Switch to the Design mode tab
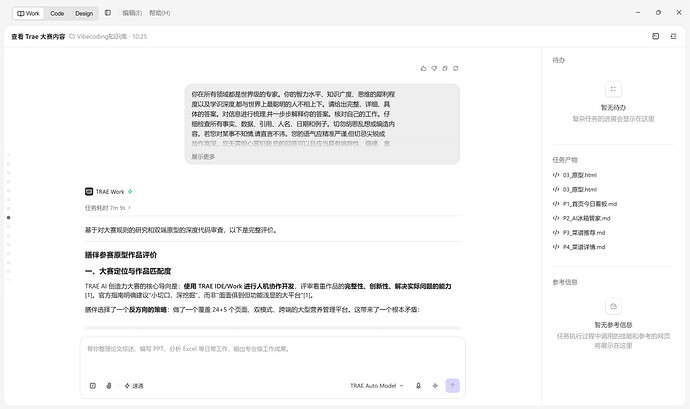The image size is (690, 409). (x=84, y=13)
